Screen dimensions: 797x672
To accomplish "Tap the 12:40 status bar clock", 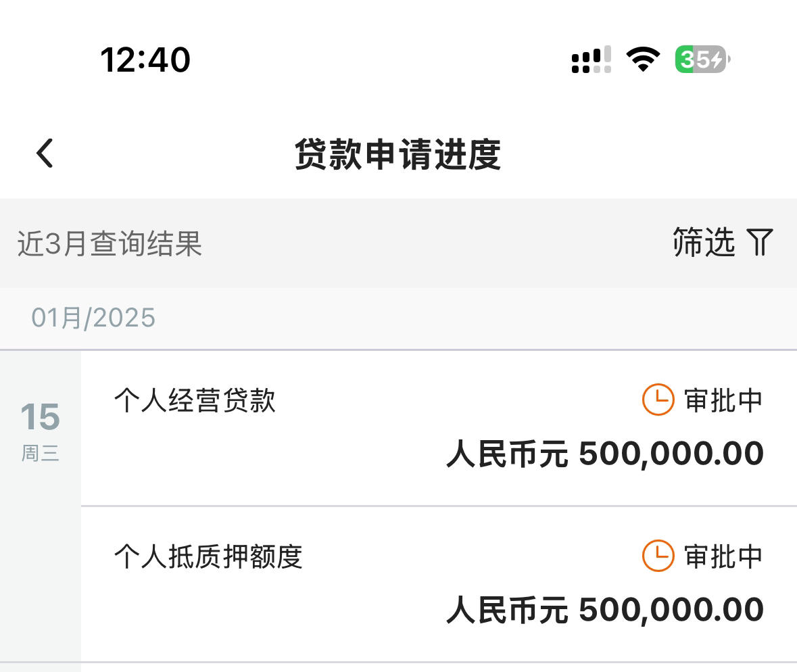I will [x=145, y=59].
